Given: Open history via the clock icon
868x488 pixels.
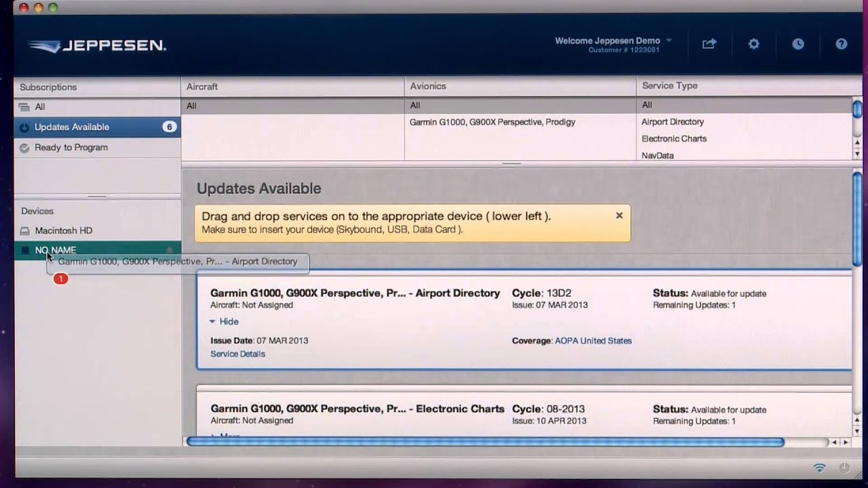Looking at the screenshot, I should (x=798, y=44).
